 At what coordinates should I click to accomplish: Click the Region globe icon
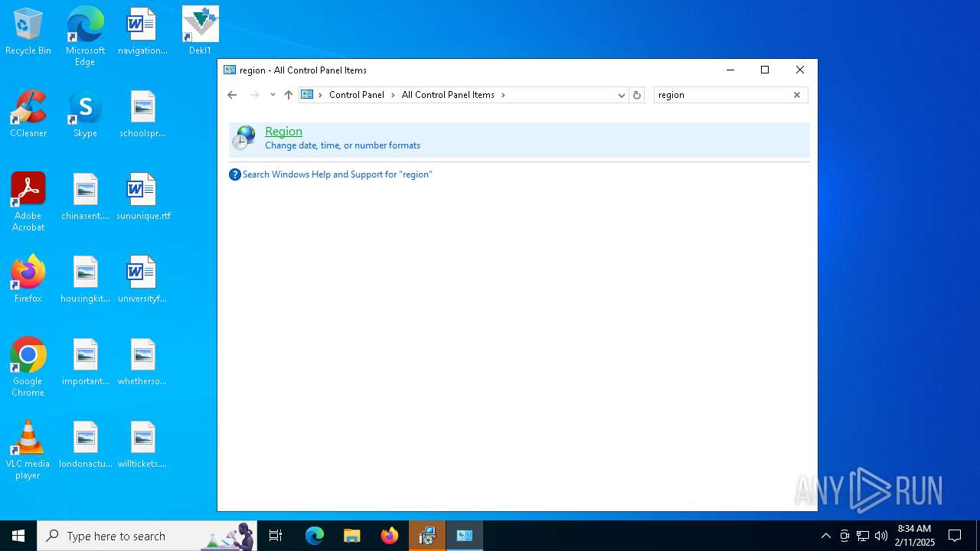click(245, 138)
